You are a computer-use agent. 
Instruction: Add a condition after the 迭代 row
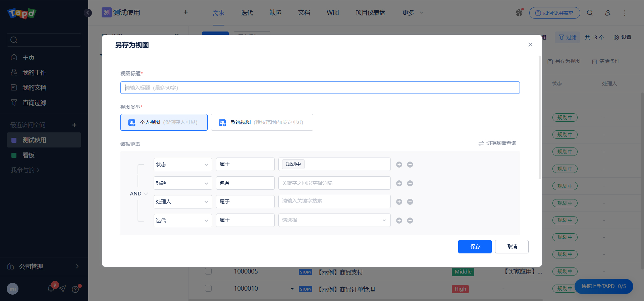point(399,221)
